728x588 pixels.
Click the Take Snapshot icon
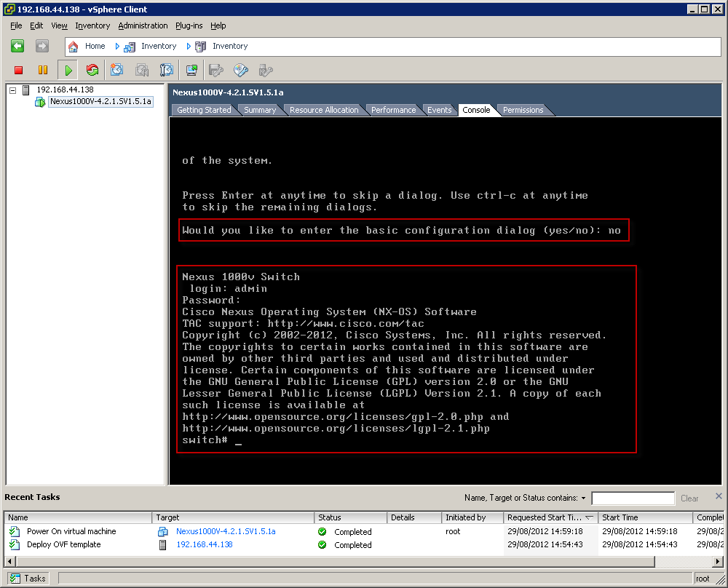pyautogui.click(x=116, y=70)
